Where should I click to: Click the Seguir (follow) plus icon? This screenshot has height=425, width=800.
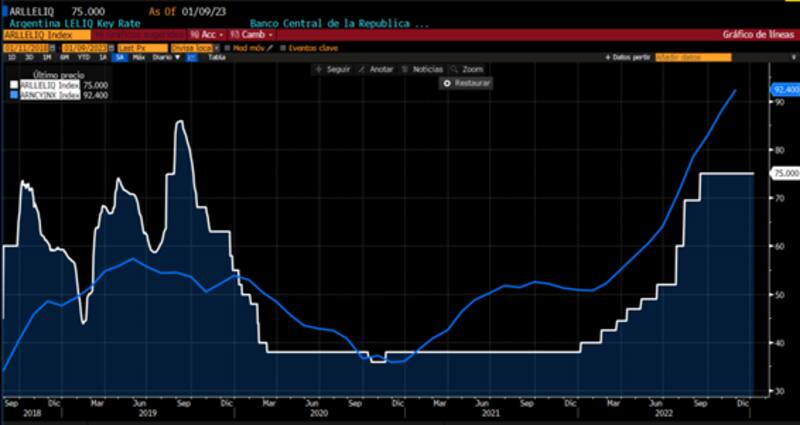click(318, 69)
